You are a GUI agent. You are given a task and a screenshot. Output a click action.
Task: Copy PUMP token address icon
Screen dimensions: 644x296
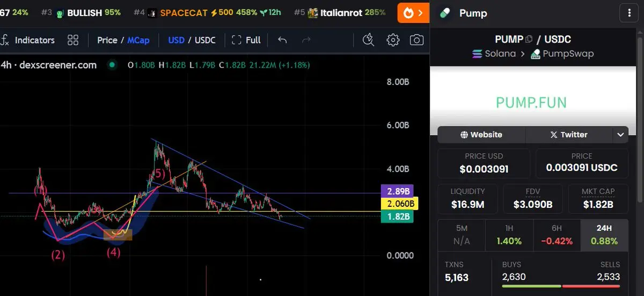(529, 39)
